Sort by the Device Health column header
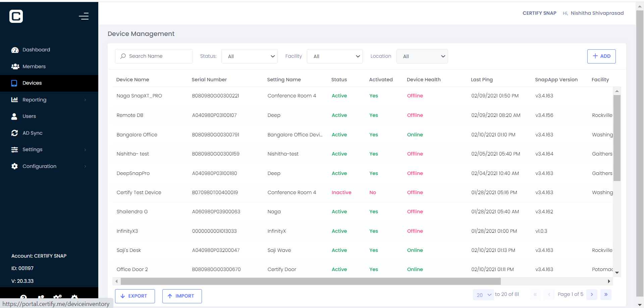Viewport: 644px width, 308px height. pos(424,80)
